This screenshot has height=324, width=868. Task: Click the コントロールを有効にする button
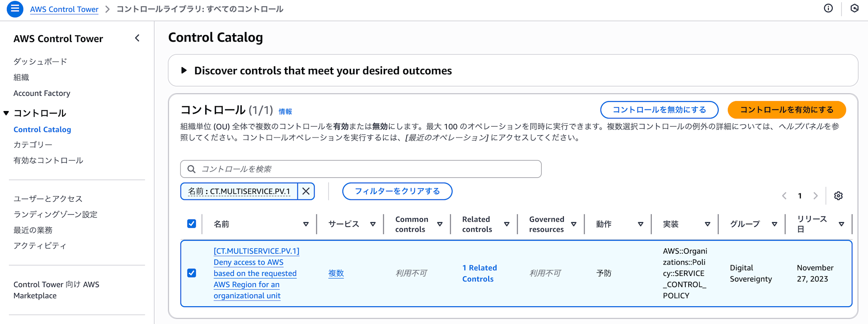(786, 110)
